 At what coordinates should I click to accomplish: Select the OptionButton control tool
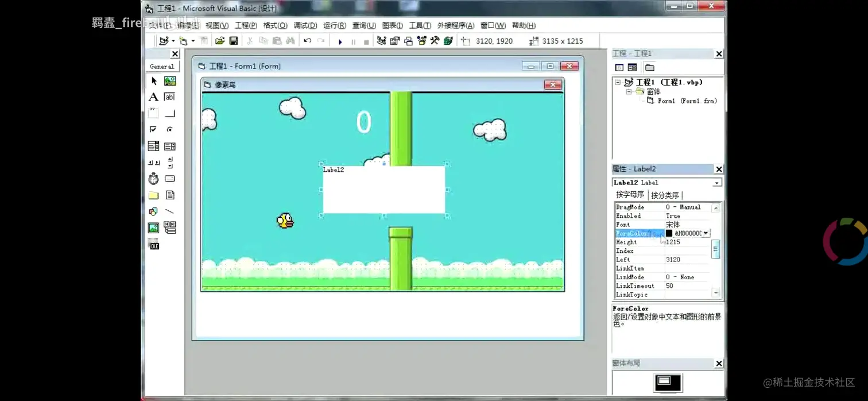pyautogui.click(x=170, y=129)
